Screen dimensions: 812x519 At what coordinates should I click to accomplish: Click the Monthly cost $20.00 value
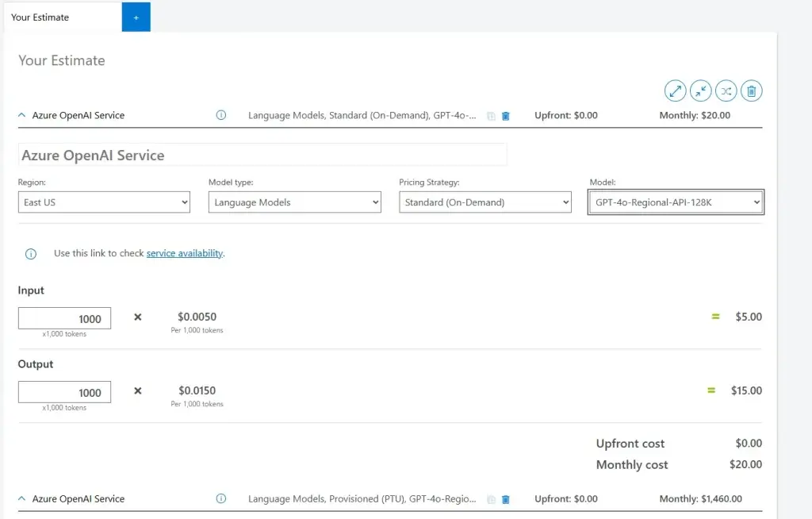tap(745, 464)
